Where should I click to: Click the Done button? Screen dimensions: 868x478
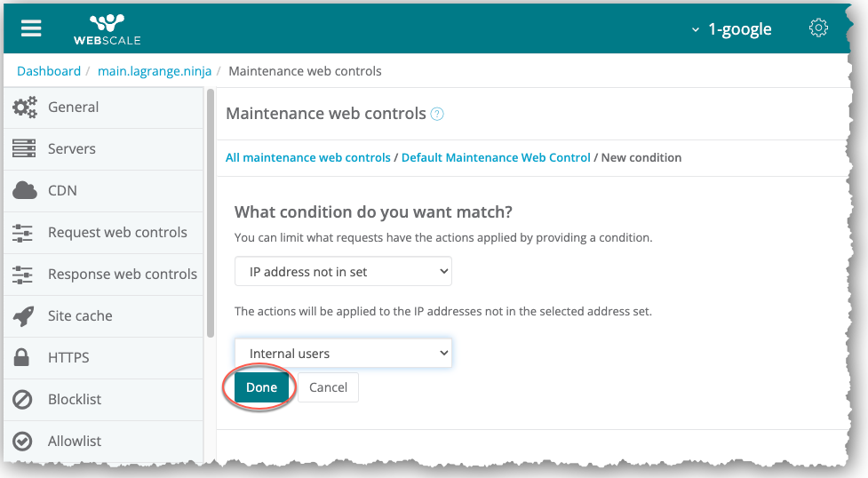[x=261, y=387]
